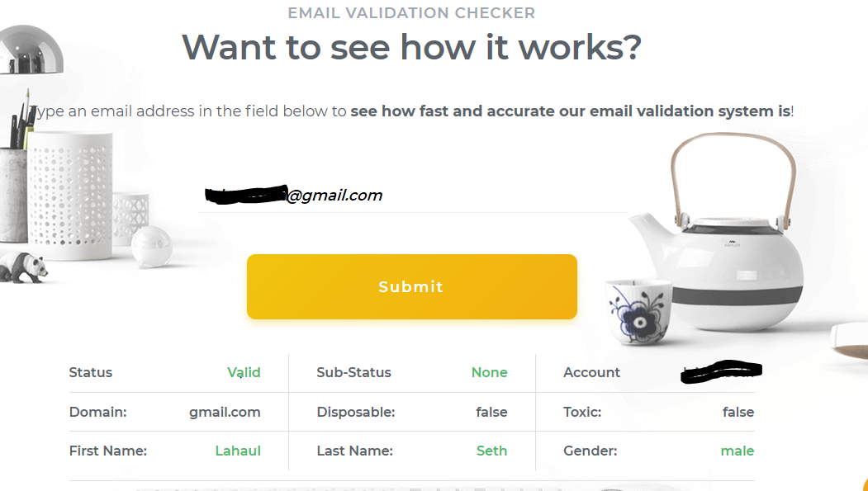Click the "Email Validation Checker" subtitle
This screenshot has height=491, width=868.
tap(411, 13)
